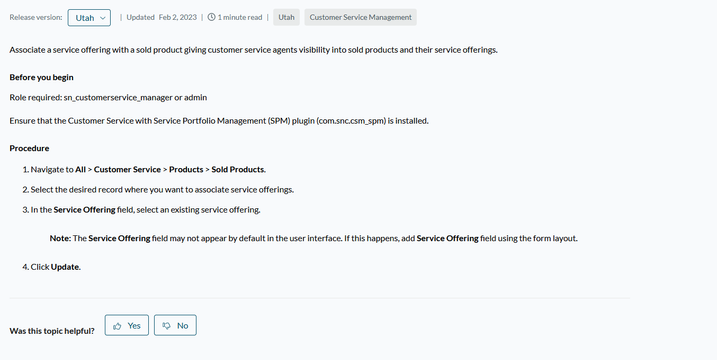
Task: Select the Customer Service Management tag
Action: click(360, 17)
